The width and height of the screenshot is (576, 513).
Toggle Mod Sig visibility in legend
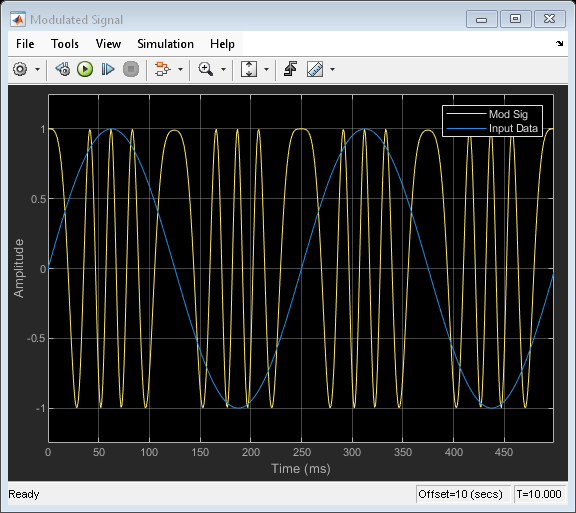492,114
